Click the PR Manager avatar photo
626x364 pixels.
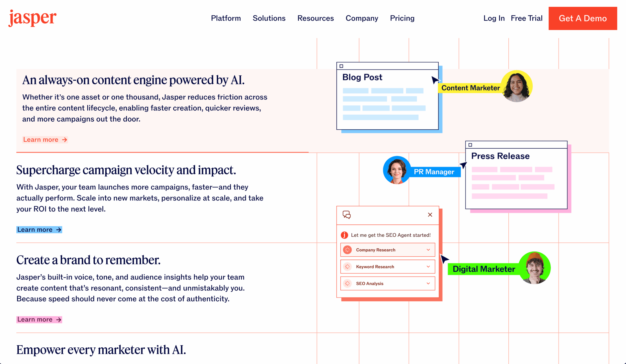click(397, 170)
